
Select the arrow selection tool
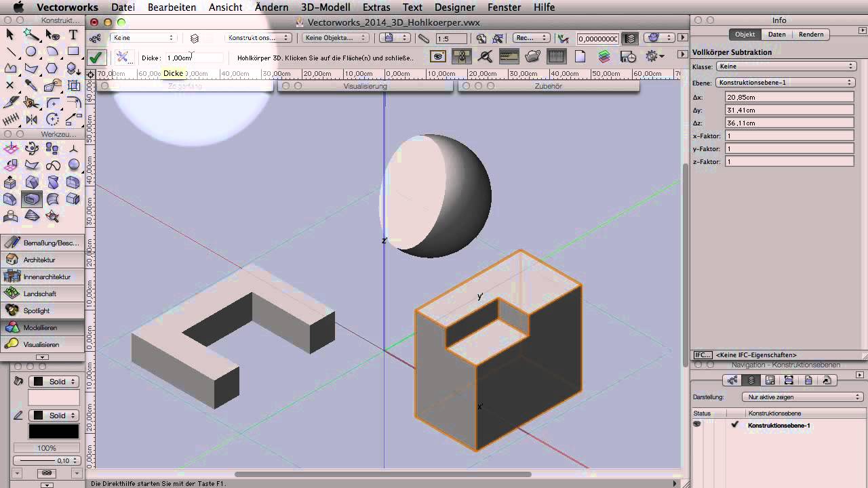pos(9,35)
